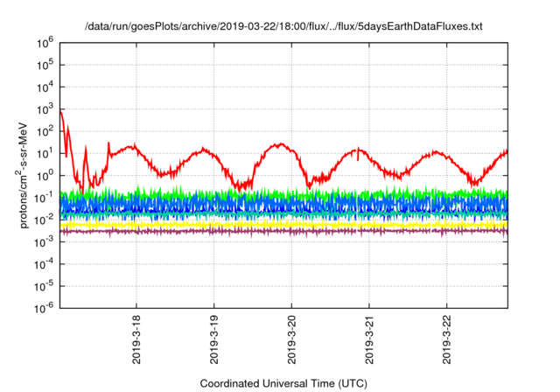Click the yellow flux line below 10^-2
The width and height of the screenshot is (560, 392).
[x=283, y=225]
